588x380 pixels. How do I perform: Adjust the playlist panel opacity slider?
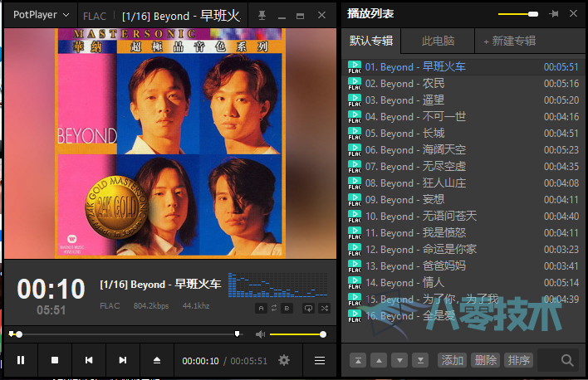coord(518,14)
